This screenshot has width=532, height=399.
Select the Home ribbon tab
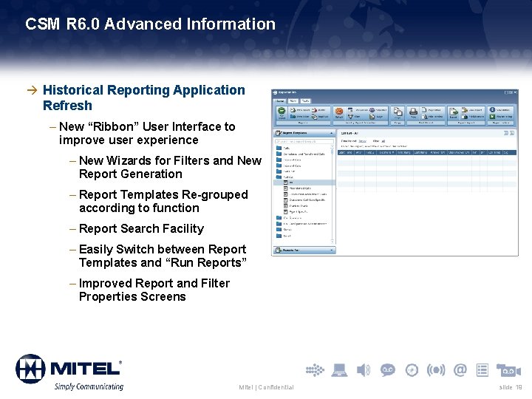(x=280, y=101)
